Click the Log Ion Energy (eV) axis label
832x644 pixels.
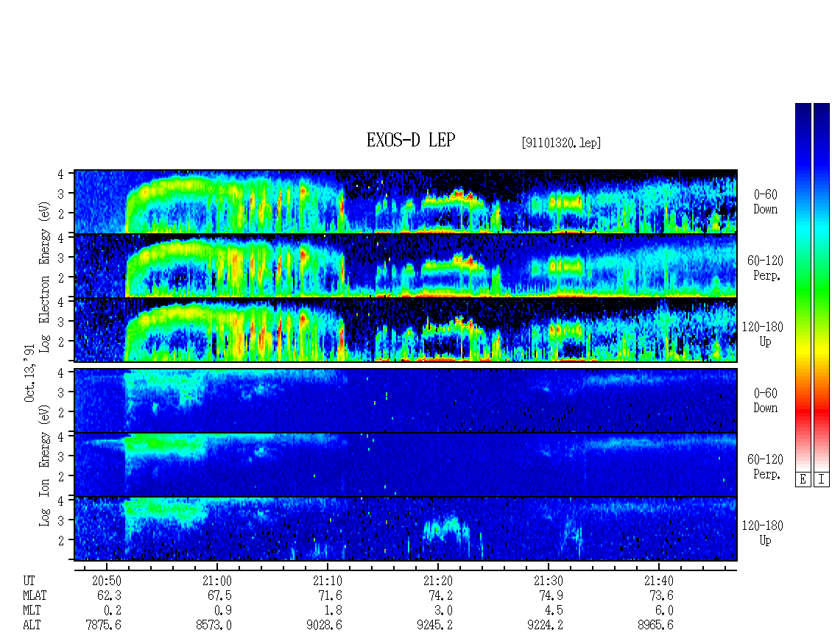(44, 465)
